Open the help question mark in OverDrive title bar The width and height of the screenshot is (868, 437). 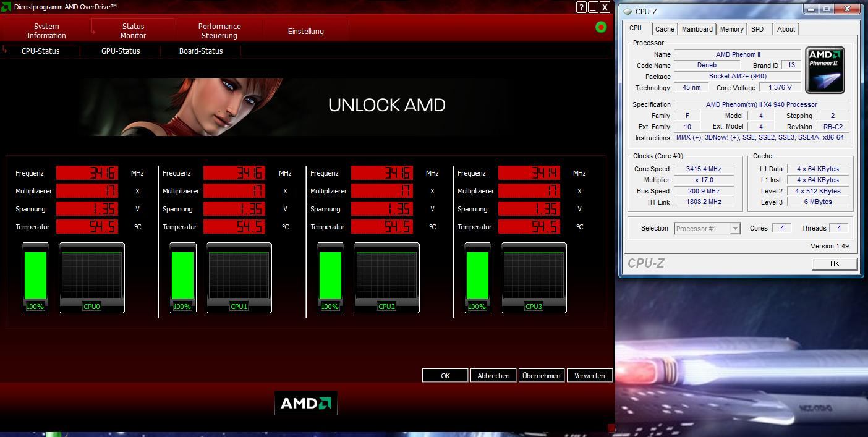(x=581, y=7)
